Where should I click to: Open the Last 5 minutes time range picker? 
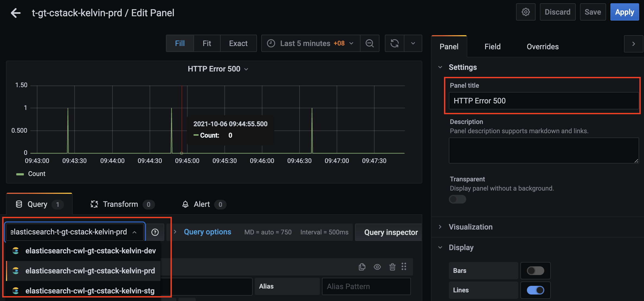tap(311, 43)
